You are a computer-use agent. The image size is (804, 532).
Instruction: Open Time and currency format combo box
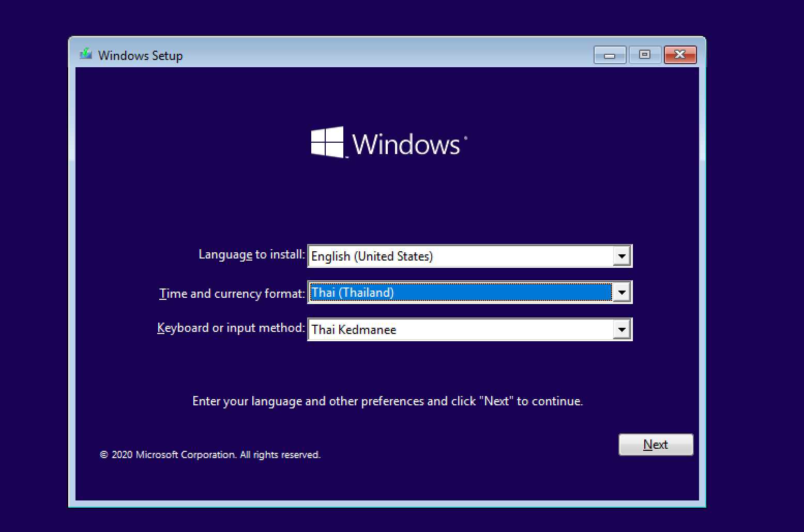pos(469,293)
